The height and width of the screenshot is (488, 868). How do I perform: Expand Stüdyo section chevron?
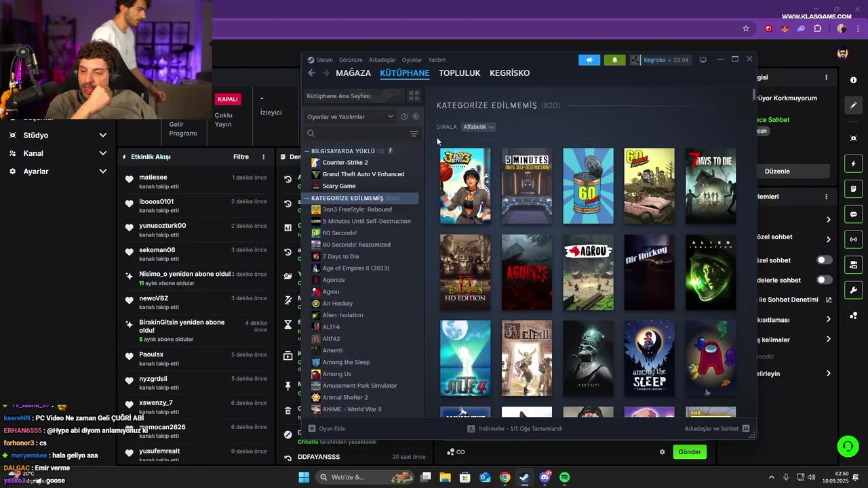pyautogui.click(x=103, y=136)
